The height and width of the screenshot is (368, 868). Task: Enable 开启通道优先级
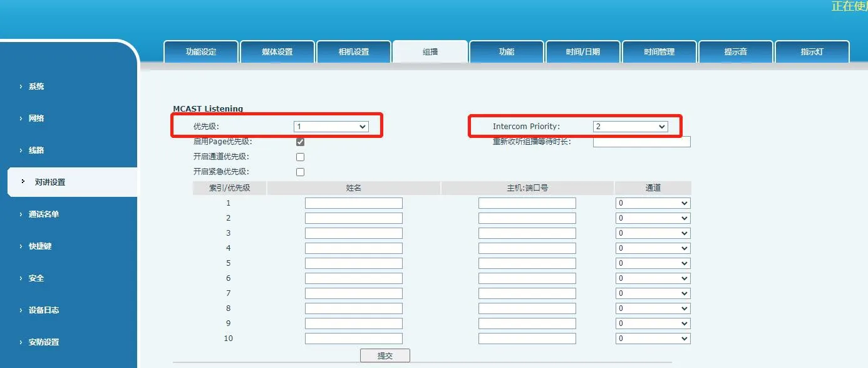pyautogui.click(x=300, y=157)
